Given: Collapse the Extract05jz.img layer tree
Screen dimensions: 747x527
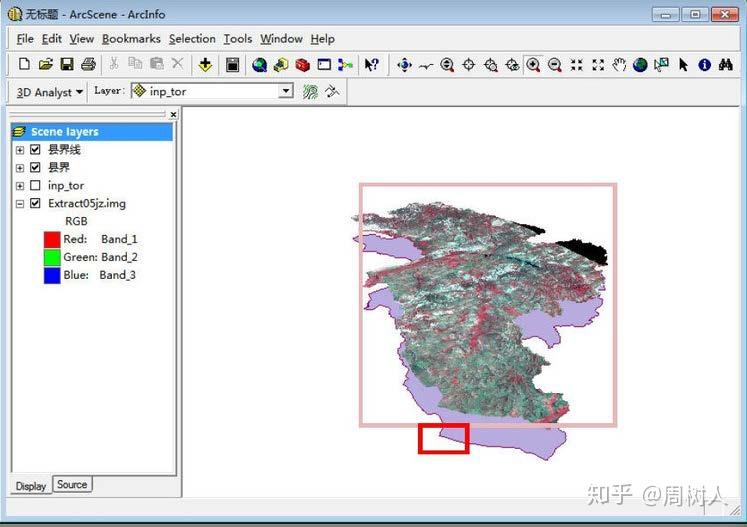Looking at the screenshot, I should (x=19, y=204).
